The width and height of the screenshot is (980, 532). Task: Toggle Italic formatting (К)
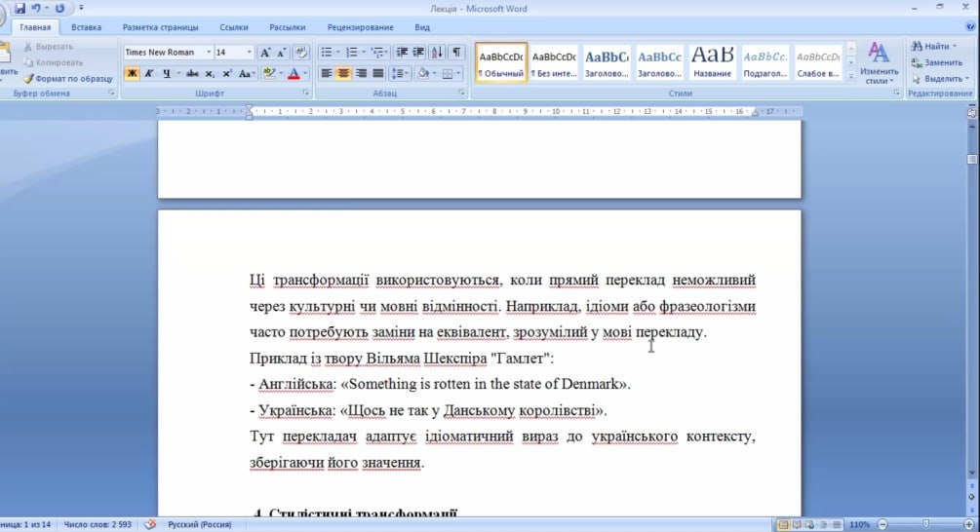149,74
